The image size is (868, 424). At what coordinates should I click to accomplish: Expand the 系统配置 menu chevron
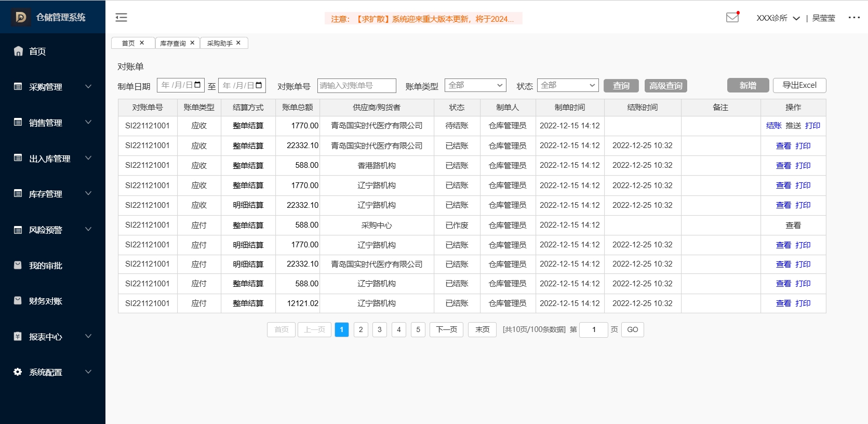88,372
